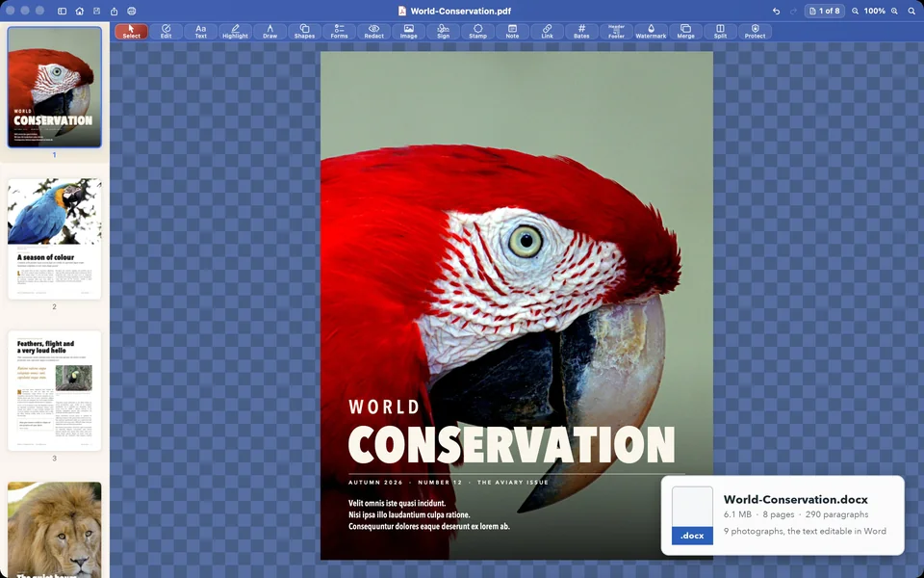Open the Header & Footer tool

pyautogui.click(x=616, y=31)
